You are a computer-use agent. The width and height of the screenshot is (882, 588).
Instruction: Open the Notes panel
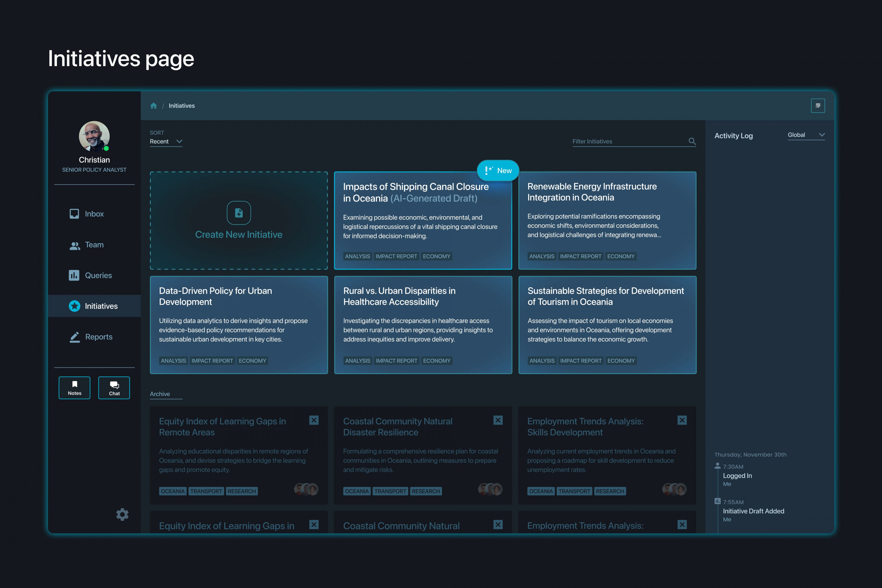[x=74, y=387]
